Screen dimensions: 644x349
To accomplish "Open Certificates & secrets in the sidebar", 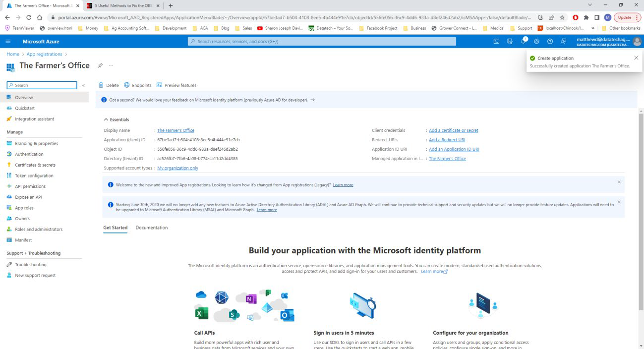I will [35, 165].
